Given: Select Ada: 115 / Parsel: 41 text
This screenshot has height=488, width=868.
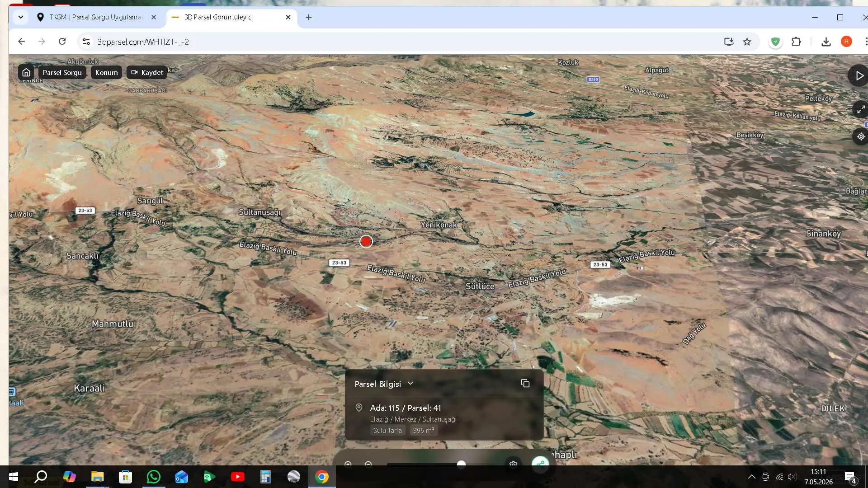Looking at the screenshot, I should coord(406,408).
